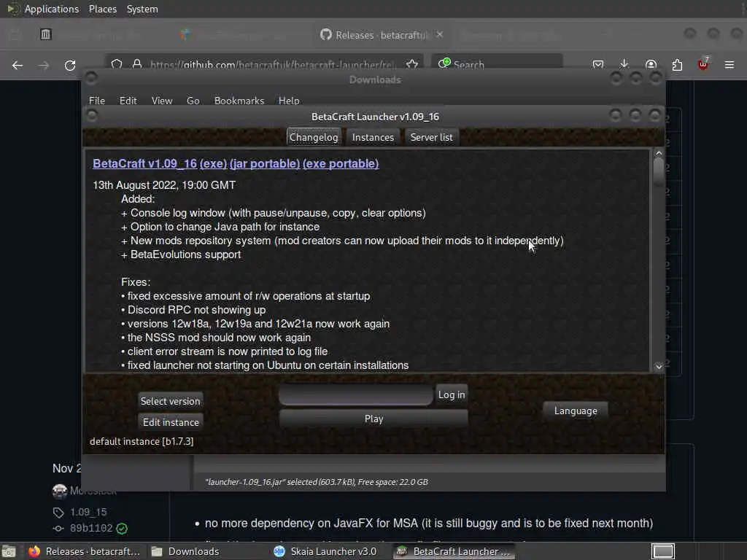Click the Downloads window menu button

point(91,77)
